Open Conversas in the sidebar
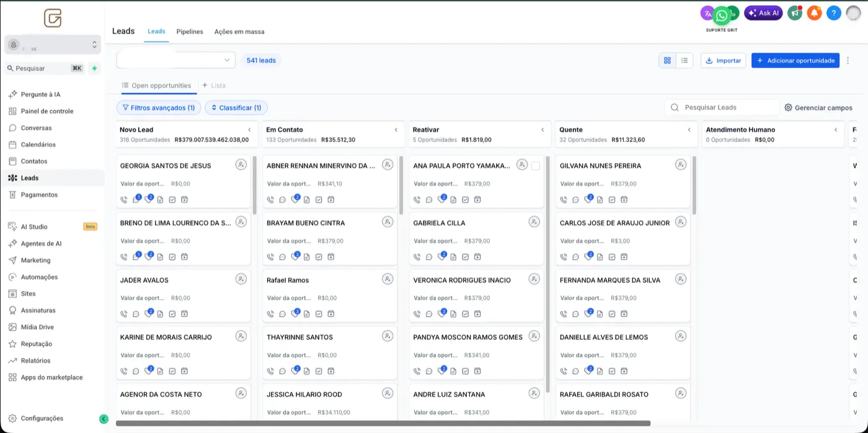868x433 pixels. point(36,128)
